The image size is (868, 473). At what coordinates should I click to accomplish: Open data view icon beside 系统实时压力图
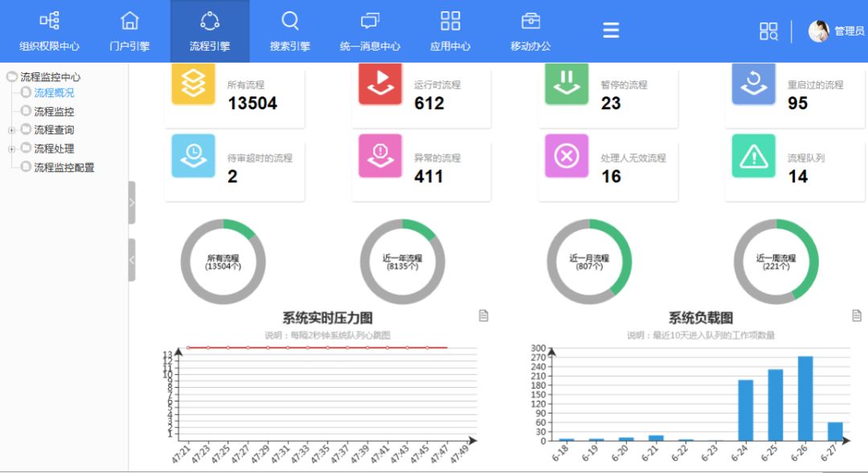[483, 316]
